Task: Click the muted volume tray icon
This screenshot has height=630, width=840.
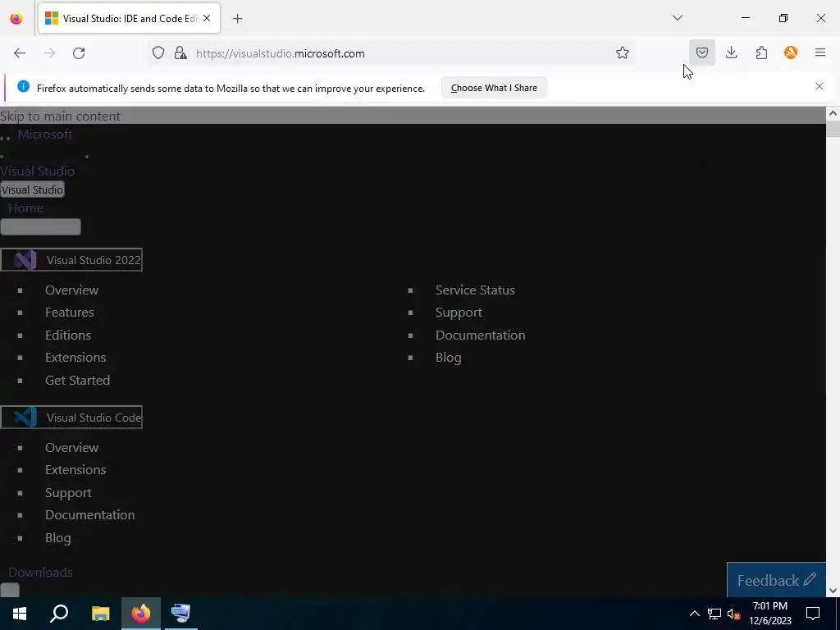Action: (x=733, y=614)
